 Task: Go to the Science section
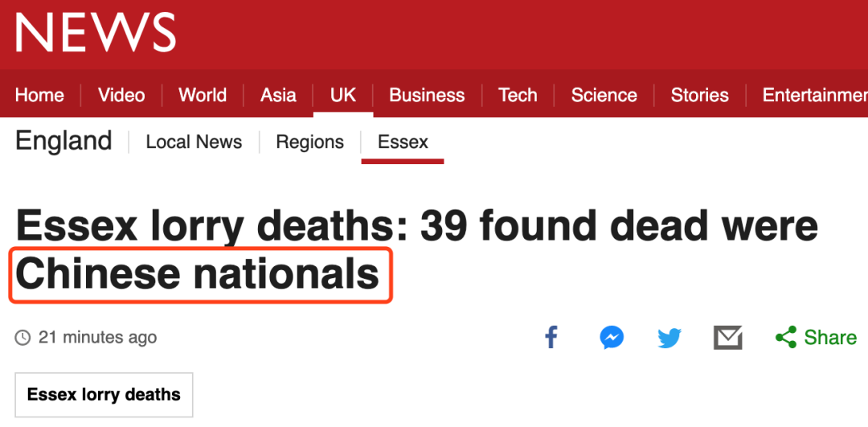(604, 95)
